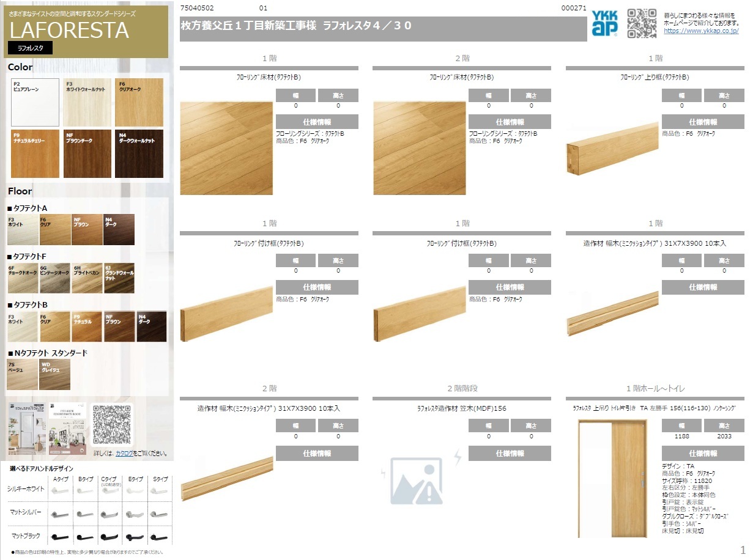Select the 6H ブライトペカン floor swatch

87,278
